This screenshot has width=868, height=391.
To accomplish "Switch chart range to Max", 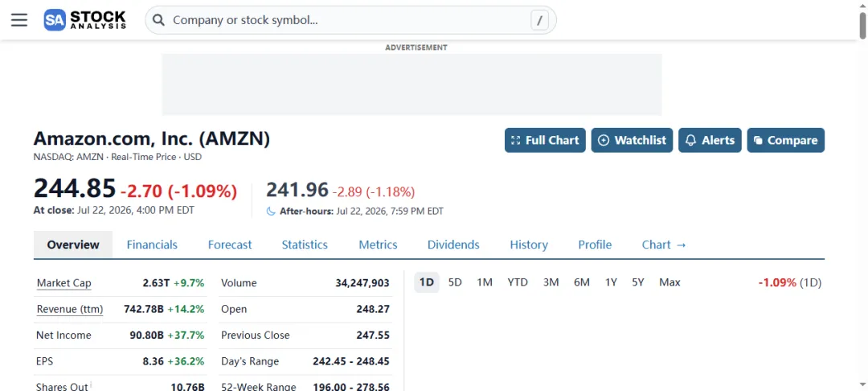I will pos(669,282).
